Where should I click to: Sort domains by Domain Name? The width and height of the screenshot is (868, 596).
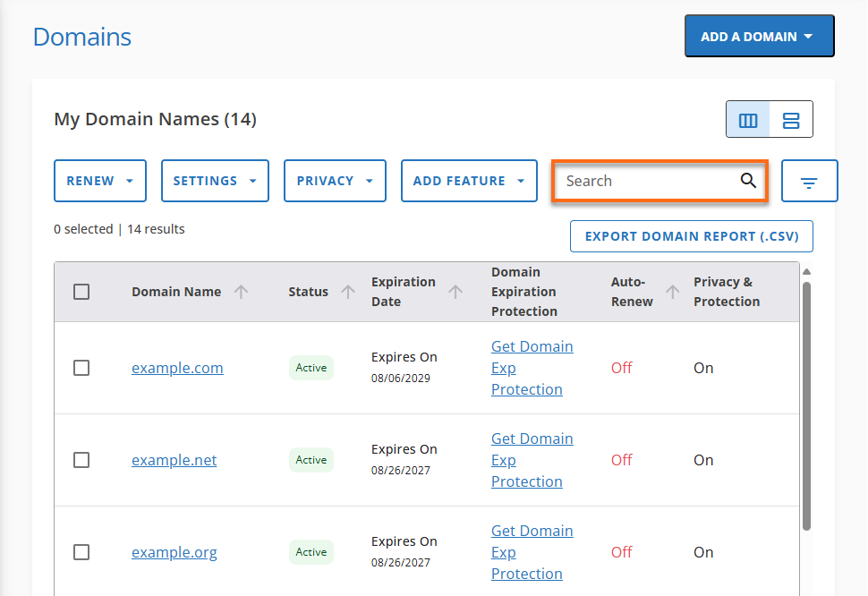click(x=243, y=291)
